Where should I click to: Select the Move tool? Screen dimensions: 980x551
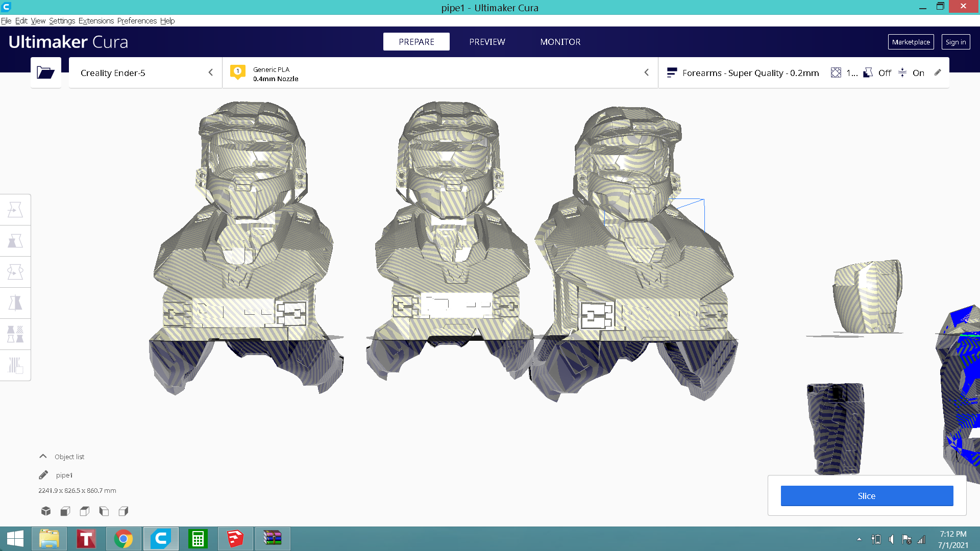click(x=15, y=210)
